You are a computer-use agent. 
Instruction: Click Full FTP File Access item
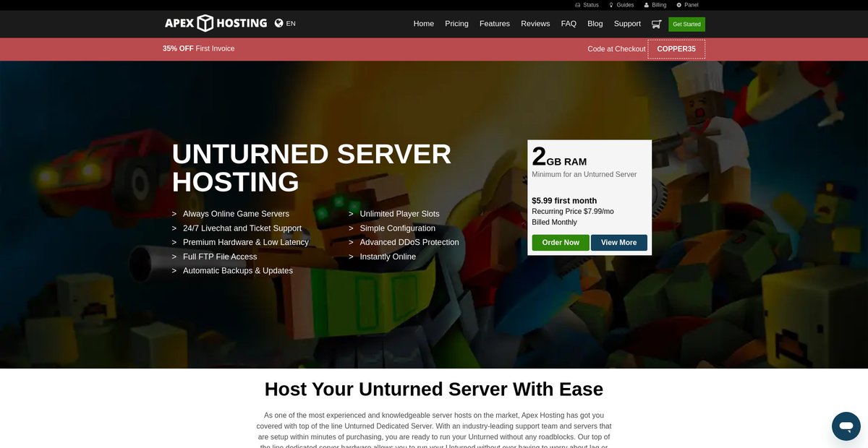pos(220,257)
